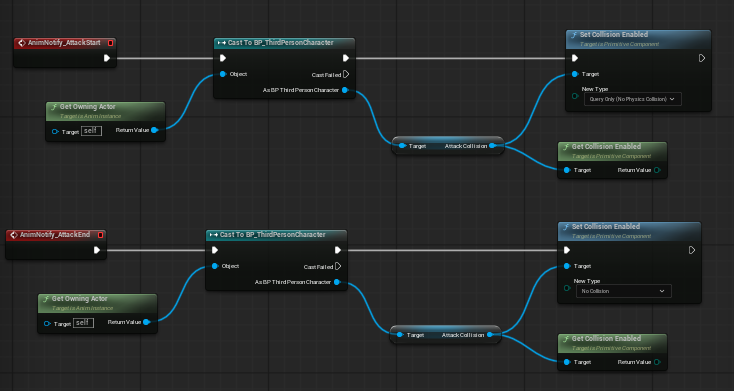Select the lower Cast To BP_ThirdPersonCharacter node title
This screenshot has width=734, height=391.
coord(272,235)
